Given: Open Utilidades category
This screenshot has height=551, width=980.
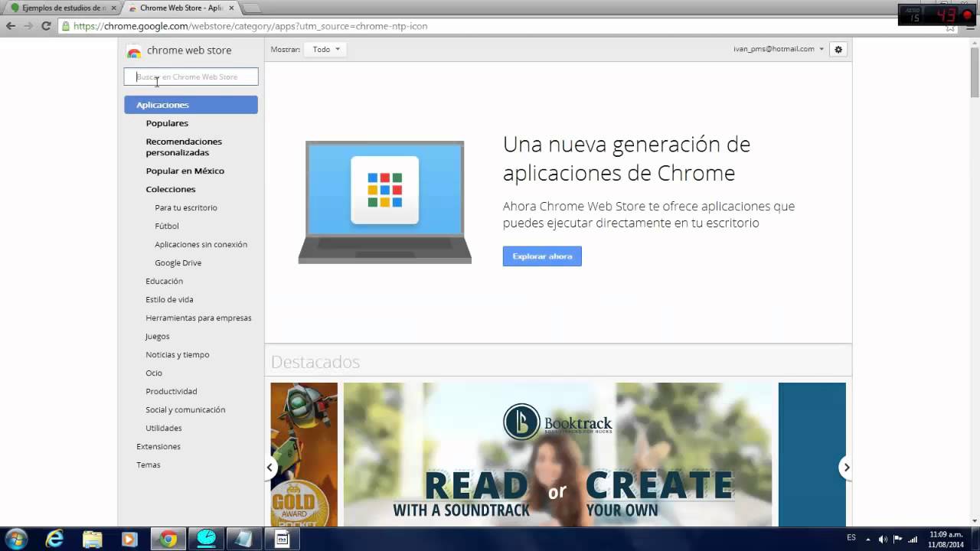Looking at the screenshot, I should click(x=164, y=428).
